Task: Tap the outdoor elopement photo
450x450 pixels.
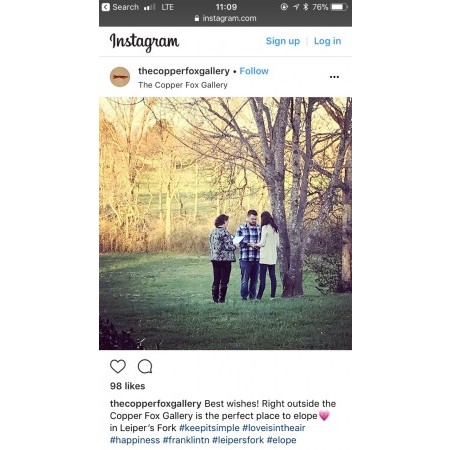Action: (x=225, y=223)
